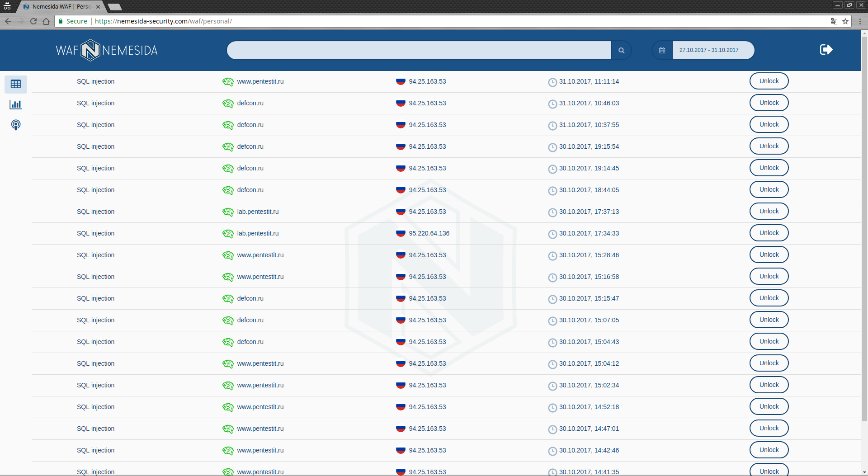Click the green host icon in the 15:04:43 row
Image resolution: width=868 pixels, height=476 pixels.
tap(228, 342)
